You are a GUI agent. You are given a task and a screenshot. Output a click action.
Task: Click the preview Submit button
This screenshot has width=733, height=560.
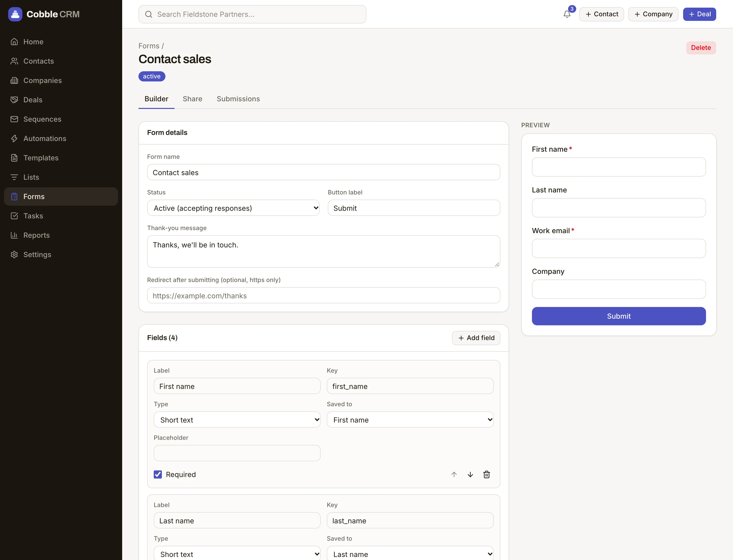(619, 316)
